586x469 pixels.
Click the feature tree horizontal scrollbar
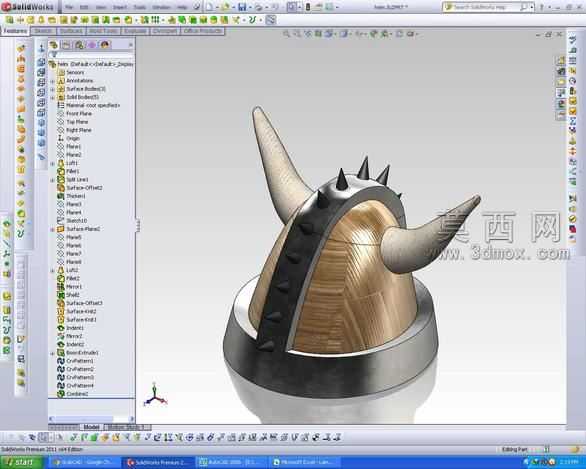pyautogui.click(x=91, y=419)
